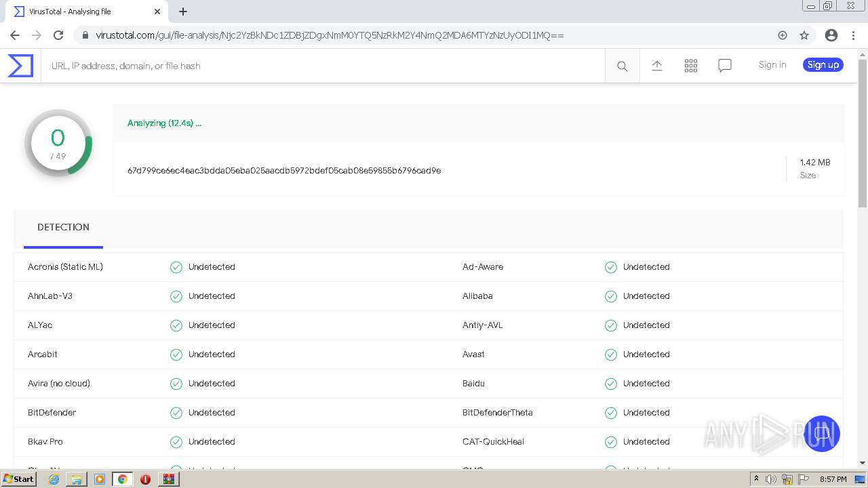Click the AhnLab-V3 engine name
Image resolution: width=868 pixels, height=488 pixels.
[50, 296]
